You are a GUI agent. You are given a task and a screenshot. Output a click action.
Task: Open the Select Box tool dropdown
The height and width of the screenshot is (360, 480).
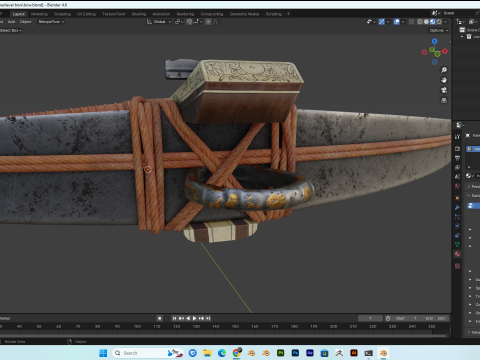11,30
